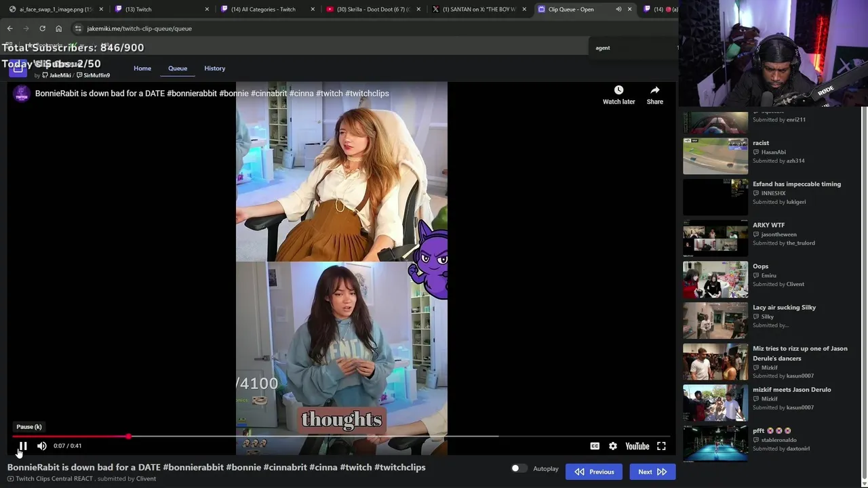Skip to the Next clip

[x=652, y=472]
